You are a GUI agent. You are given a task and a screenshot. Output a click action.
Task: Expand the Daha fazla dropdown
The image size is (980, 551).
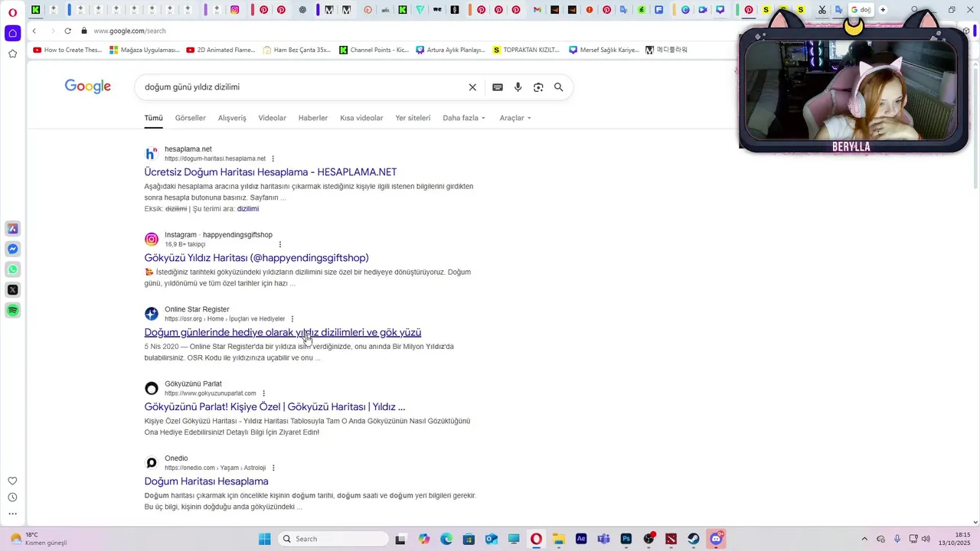464,118
